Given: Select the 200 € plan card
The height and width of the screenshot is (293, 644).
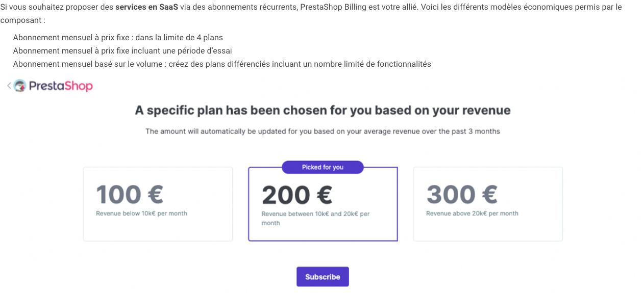Looking at the screenshot, I should coord(323,204).
